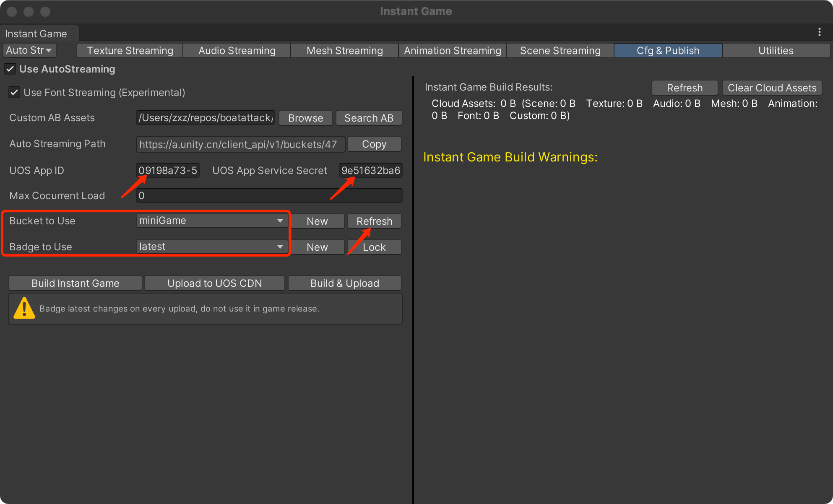Click the yellow warning icon
The height and width of the screenshot is (504, 833).
[24, 309]
